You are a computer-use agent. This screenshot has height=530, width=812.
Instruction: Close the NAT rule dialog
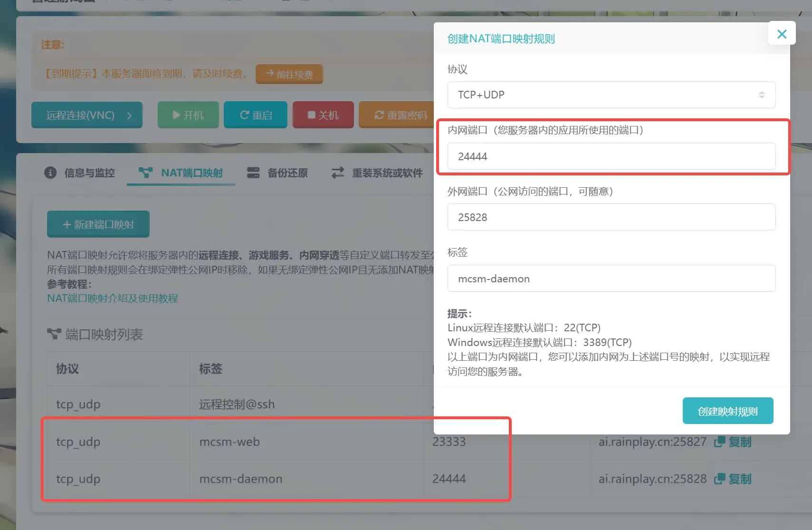pyautogui.click(x=782, y=34)
